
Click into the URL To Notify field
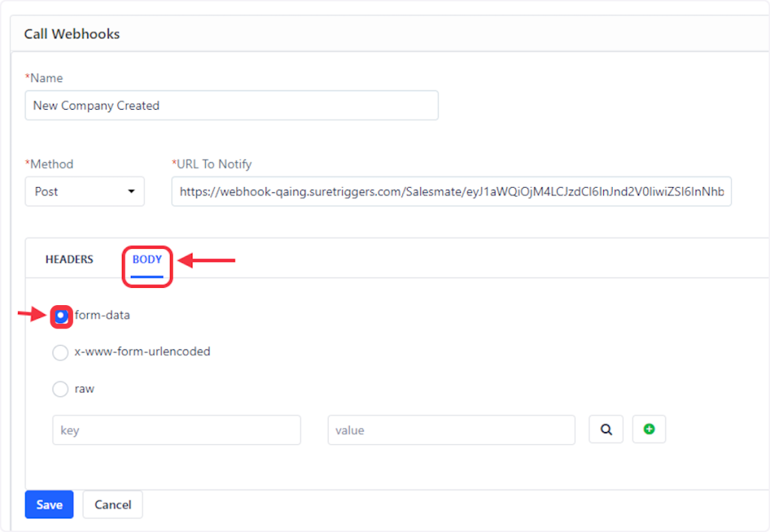(451, 192)
